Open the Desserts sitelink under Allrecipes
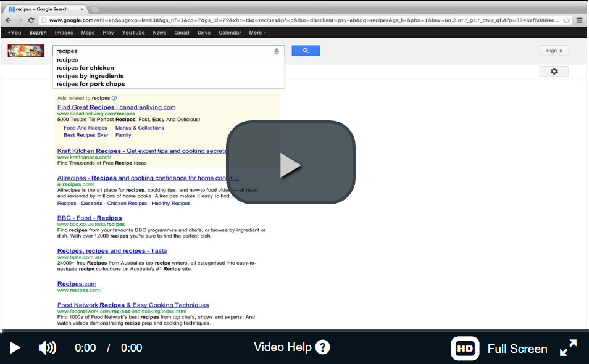 pos(91,203)
